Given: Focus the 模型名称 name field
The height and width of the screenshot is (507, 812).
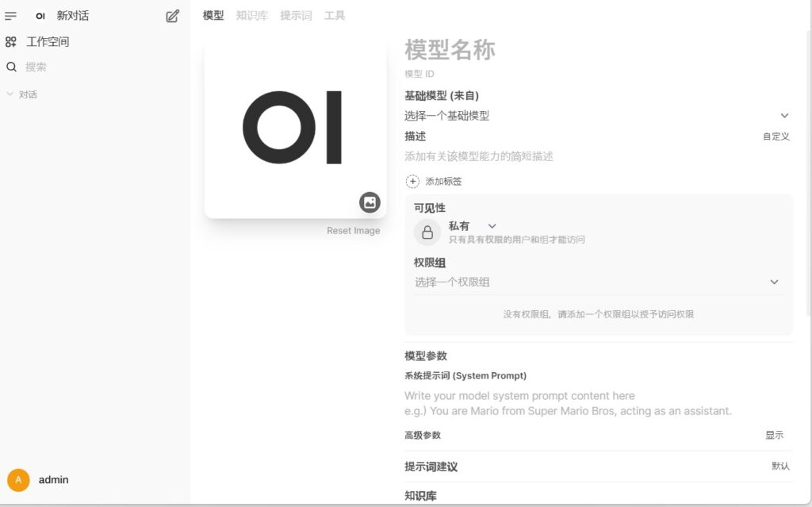Looking at the screenshot, I should click(x=598, y=50).
